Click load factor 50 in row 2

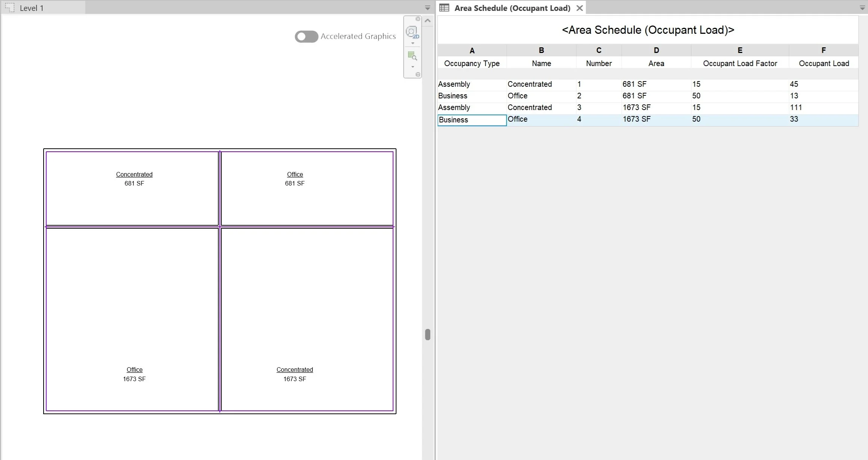(740, 96)
